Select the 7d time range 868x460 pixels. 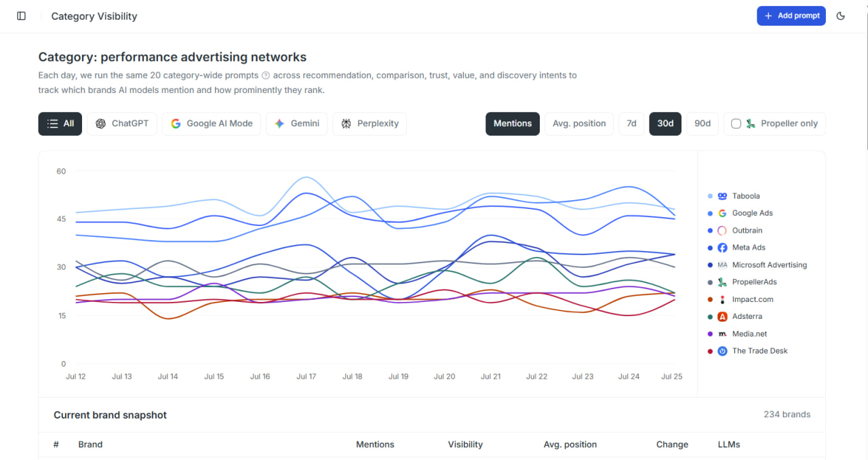click(631, 123)
